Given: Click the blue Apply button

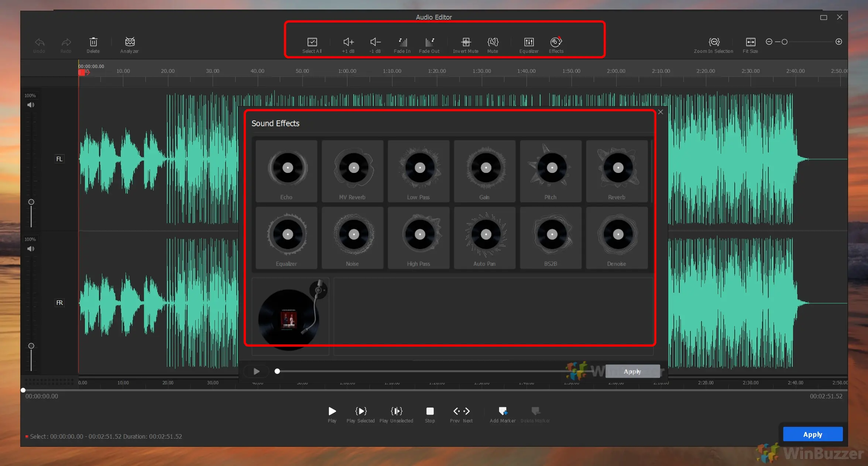Looking at the screenshot, I should pos(813,434).
